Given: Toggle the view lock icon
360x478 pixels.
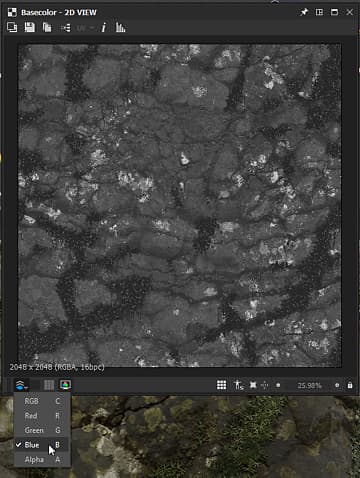Looking at the screenshot, I should [x=350, y=385].
